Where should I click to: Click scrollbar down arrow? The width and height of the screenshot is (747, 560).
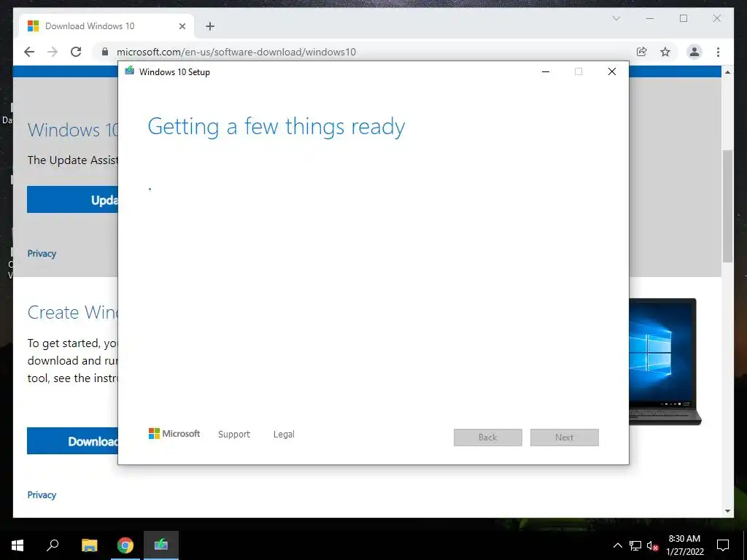point(727,511)
